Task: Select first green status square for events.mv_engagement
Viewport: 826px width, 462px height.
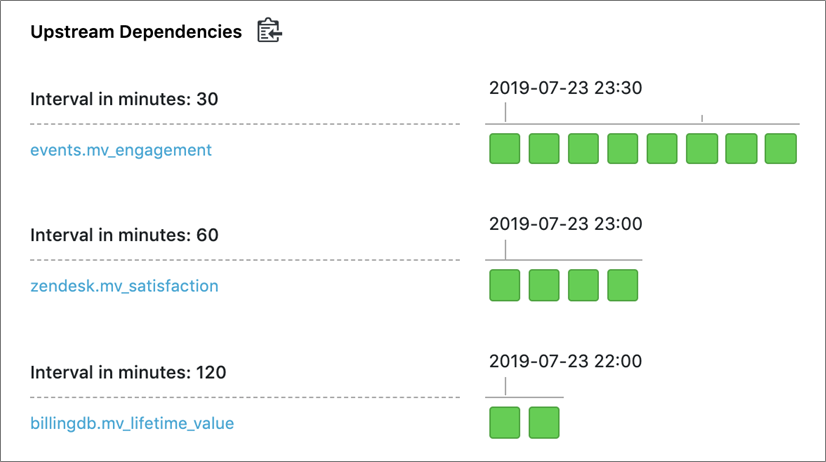Action: (505, 149)
